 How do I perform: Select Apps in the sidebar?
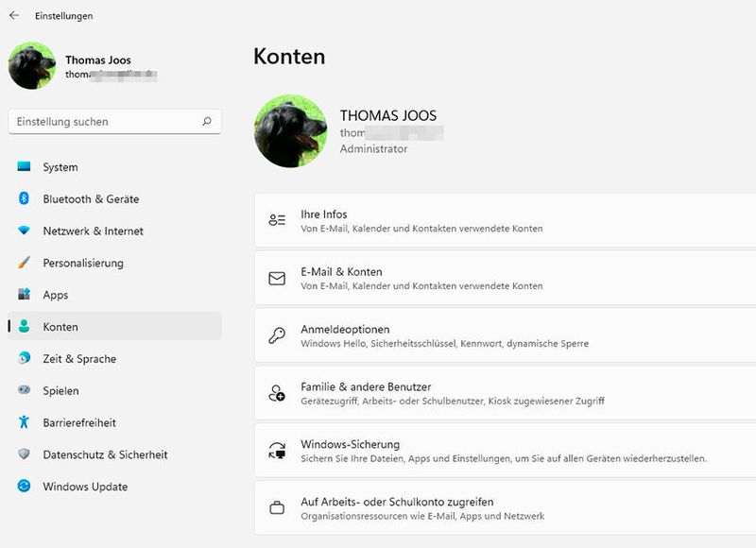pos(114,295)
